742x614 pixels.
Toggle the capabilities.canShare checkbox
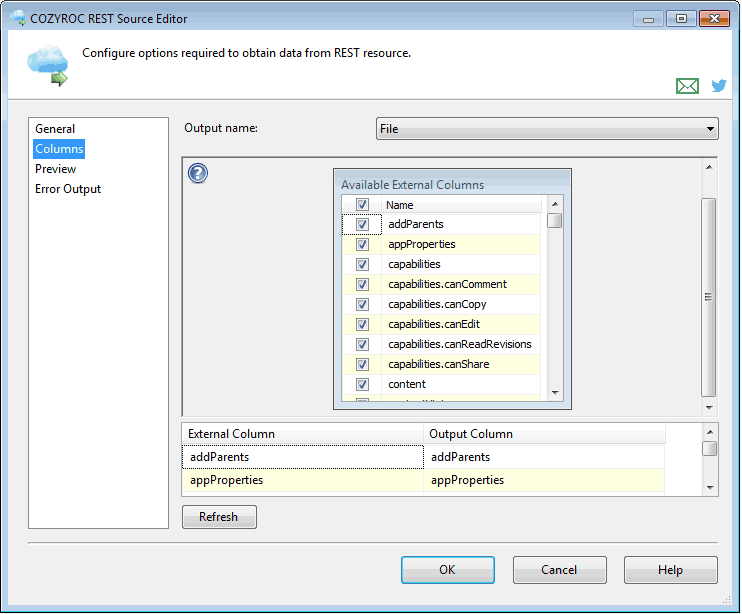point(362,364)
